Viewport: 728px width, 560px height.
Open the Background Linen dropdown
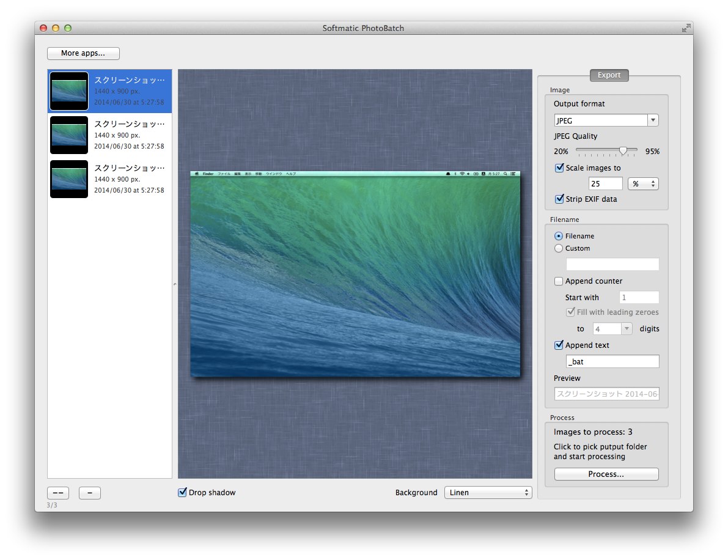(488, 493)
